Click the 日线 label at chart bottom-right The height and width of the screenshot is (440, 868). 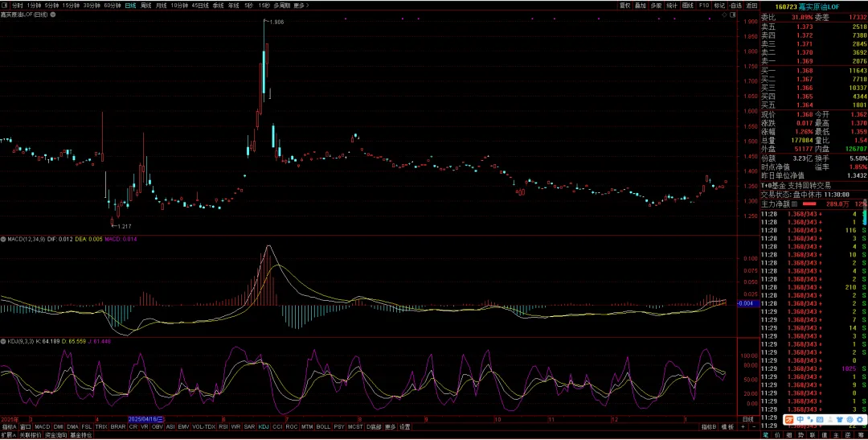click(748, 419)
